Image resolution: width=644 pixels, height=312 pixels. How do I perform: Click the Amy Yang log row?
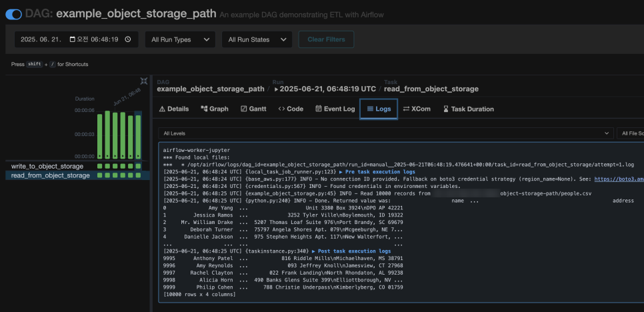point(283,208)
